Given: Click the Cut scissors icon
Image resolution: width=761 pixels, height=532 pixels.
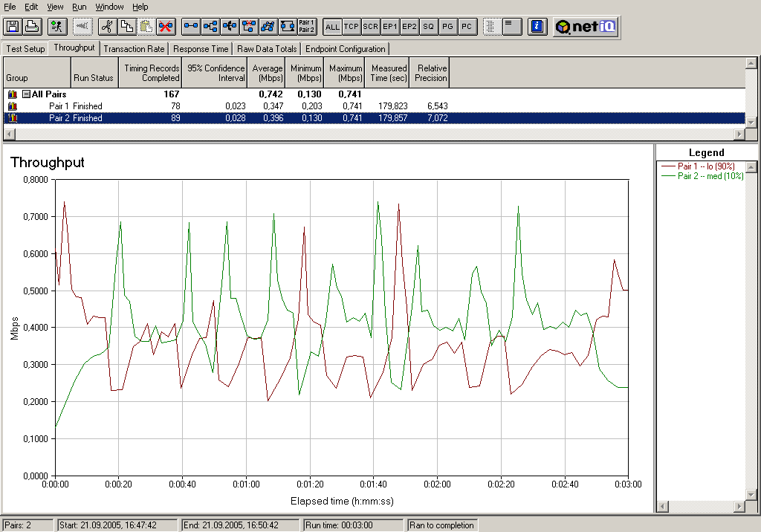Looking at the screenshot, I should pyautogui.click(x=108, y=27).
